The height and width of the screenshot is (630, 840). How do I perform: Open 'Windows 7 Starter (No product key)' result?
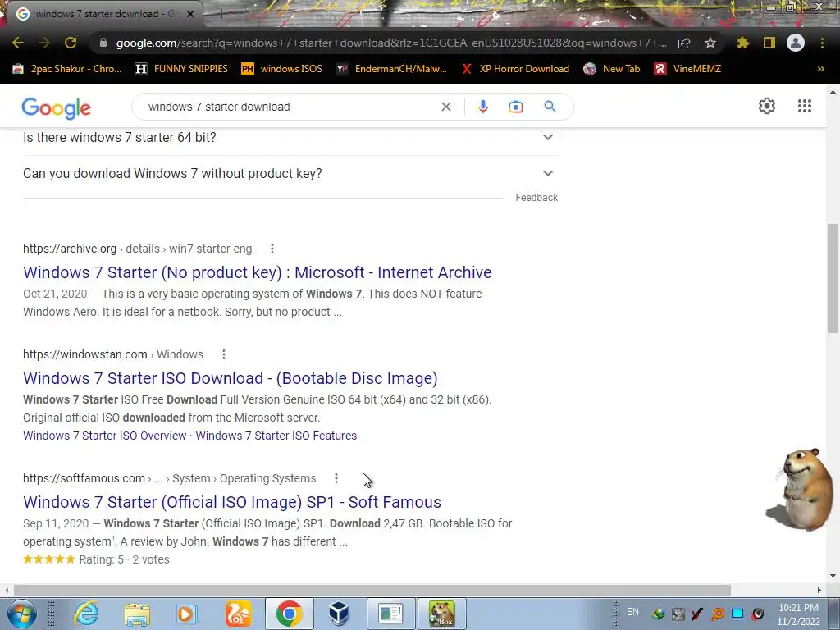click(x=257, y=272)
